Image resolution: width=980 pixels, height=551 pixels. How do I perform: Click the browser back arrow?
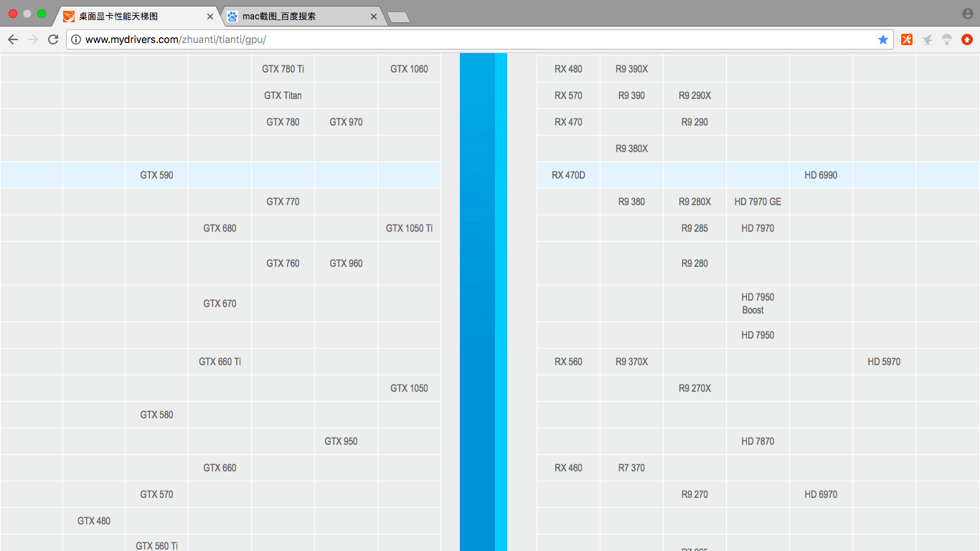click(13, 39)
